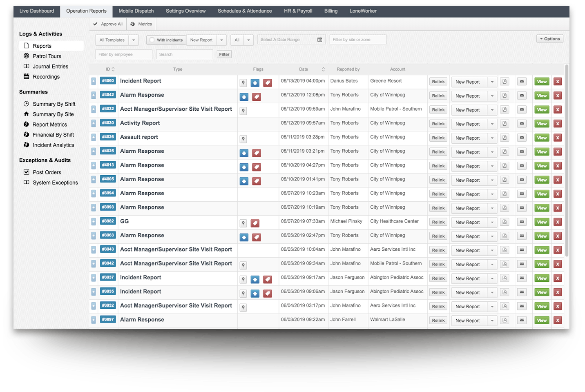This screenshot has width=585, height=392.
Task: Toggle the With incidents checkbox
Action: pyautogui.click(x=152, y=40)
